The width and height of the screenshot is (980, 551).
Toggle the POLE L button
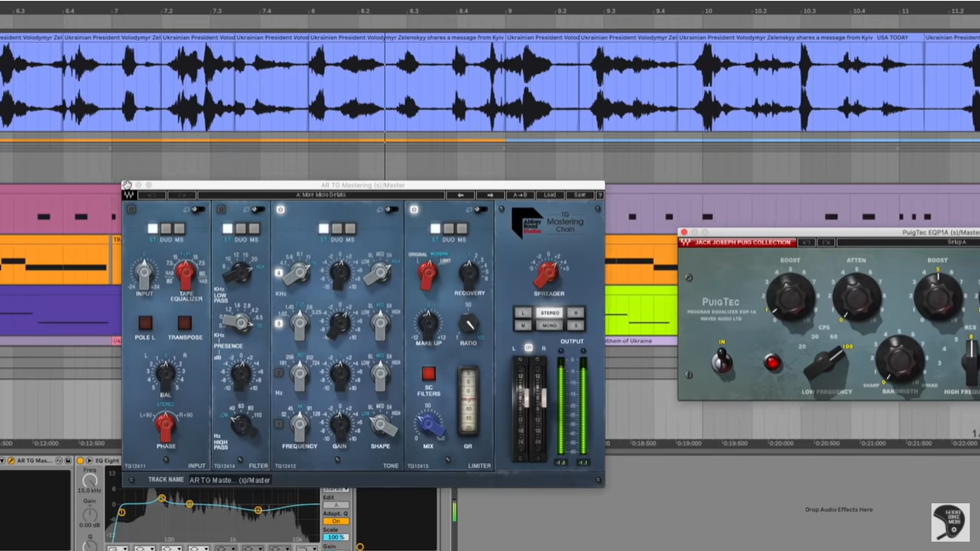[x=145, y=323]
